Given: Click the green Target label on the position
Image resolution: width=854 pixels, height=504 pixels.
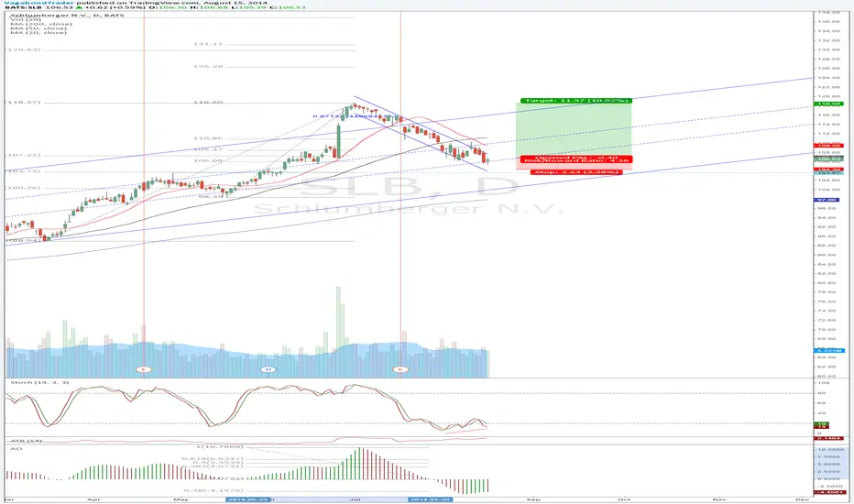Looking at the screenshot, I should (575, 101).
